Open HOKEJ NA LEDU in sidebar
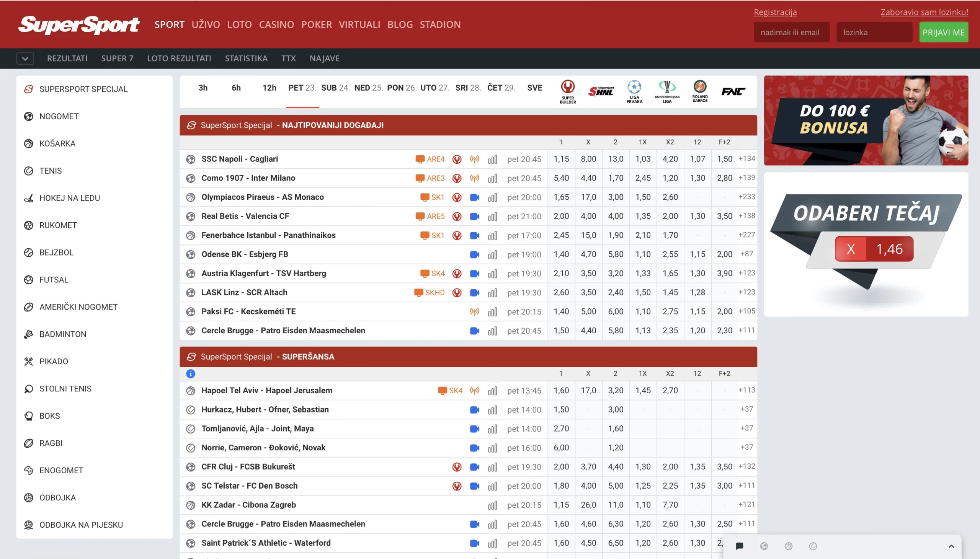This screenshot has width=980, height=559. coord(95,198)
